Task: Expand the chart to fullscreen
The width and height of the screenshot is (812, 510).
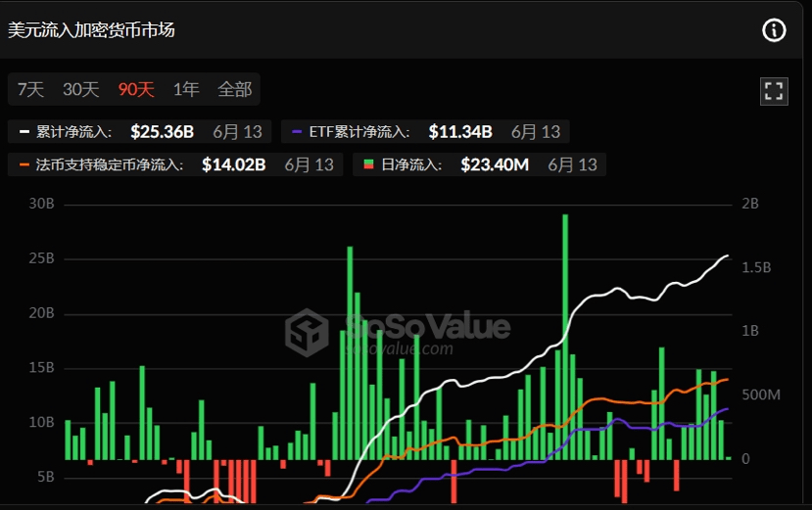Action: [x=774, y=91]
